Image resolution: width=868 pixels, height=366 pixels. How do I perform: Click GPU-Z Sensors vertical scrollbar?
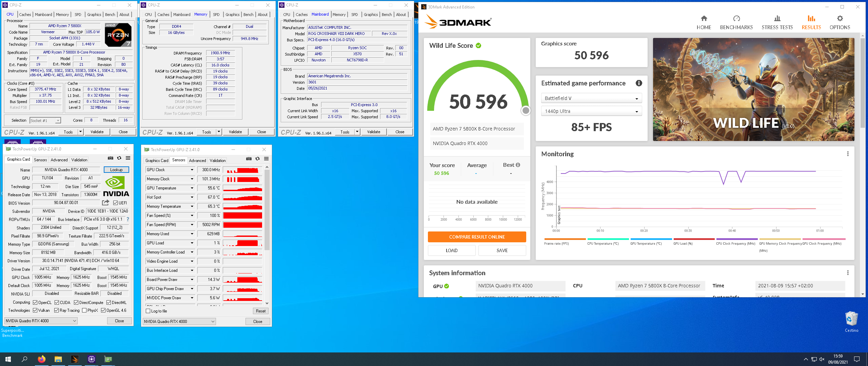(267, 210)
